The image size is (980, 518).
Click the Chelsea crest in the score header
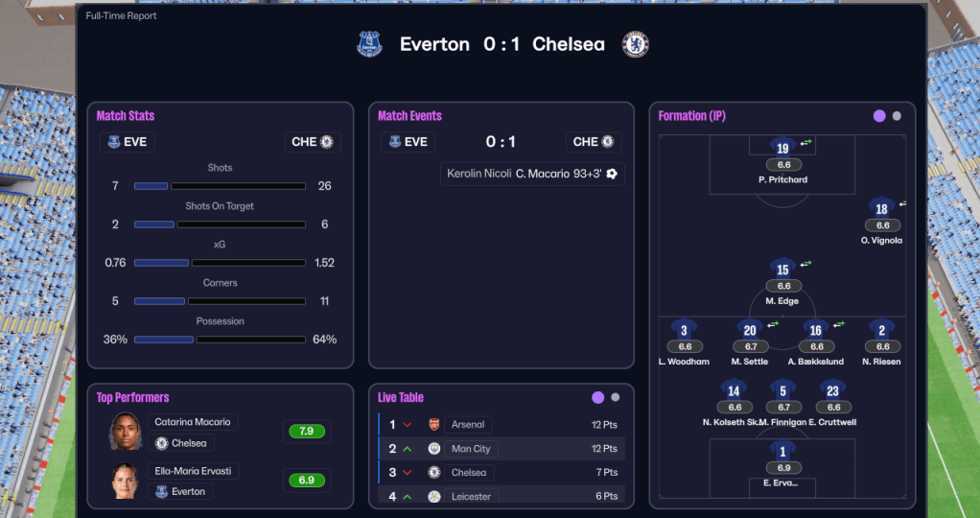click(635, 44)
